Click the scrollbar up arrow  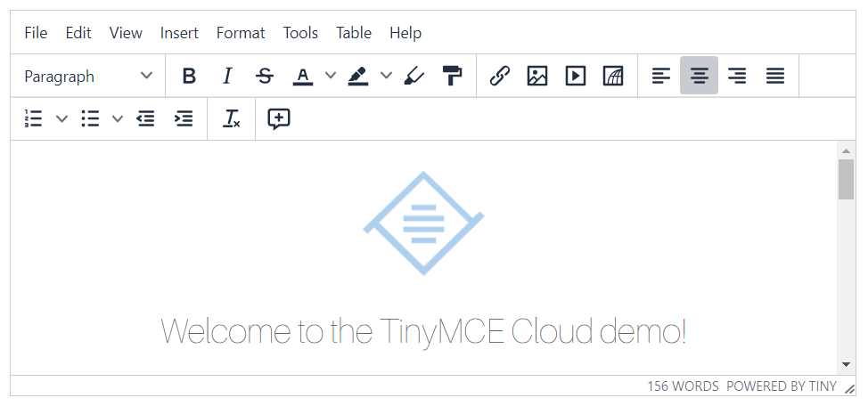click(846, 150)
